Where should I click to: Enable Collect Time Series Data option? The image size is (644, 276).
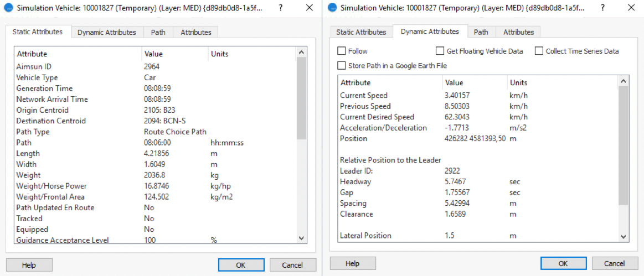coord(539,51)
